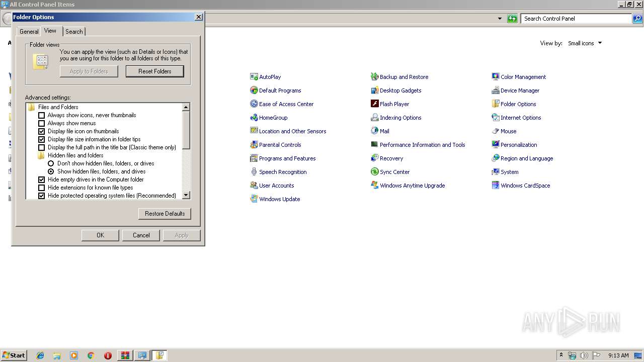The width and height of the screenshot is (644, 362).
Task: Open the Start menu
Action: point(14,355)
